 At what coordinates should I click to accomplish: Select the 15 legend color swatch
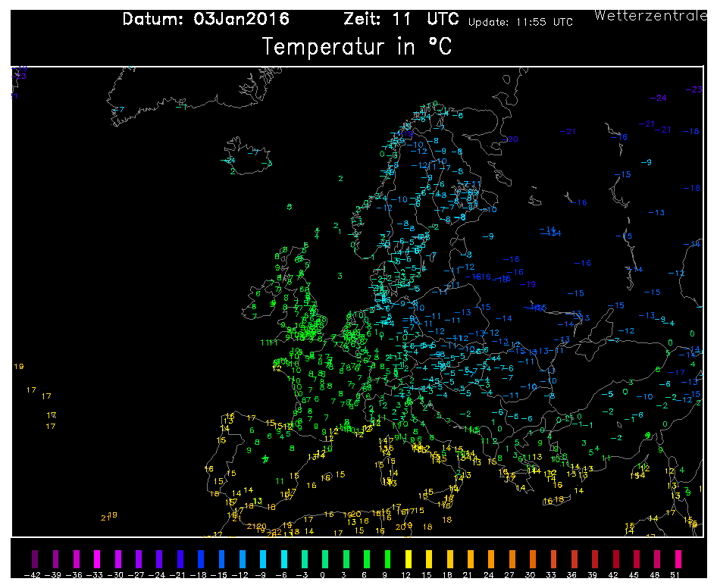(429, 558)
